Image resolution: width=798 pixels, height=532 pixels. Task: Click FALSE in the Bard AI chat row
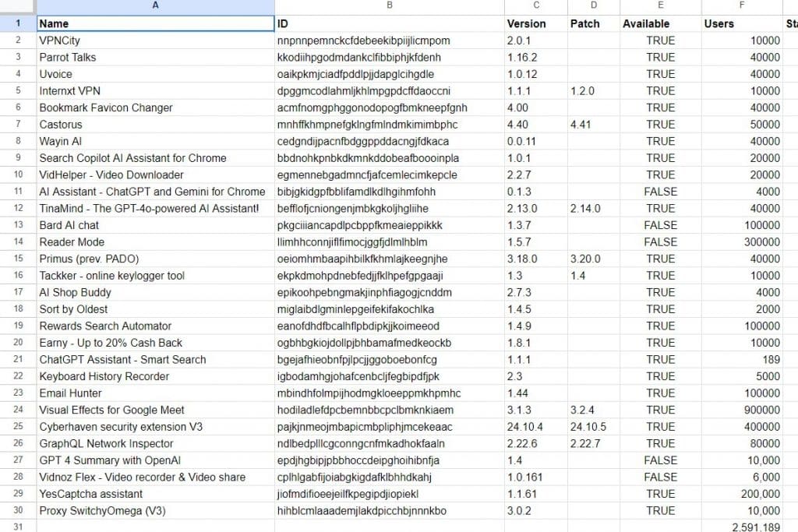tap(661, 225)
